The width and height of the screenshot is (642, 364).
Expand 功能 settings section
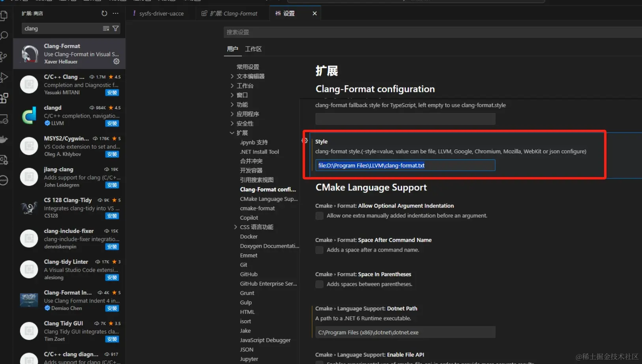[232, 105]
